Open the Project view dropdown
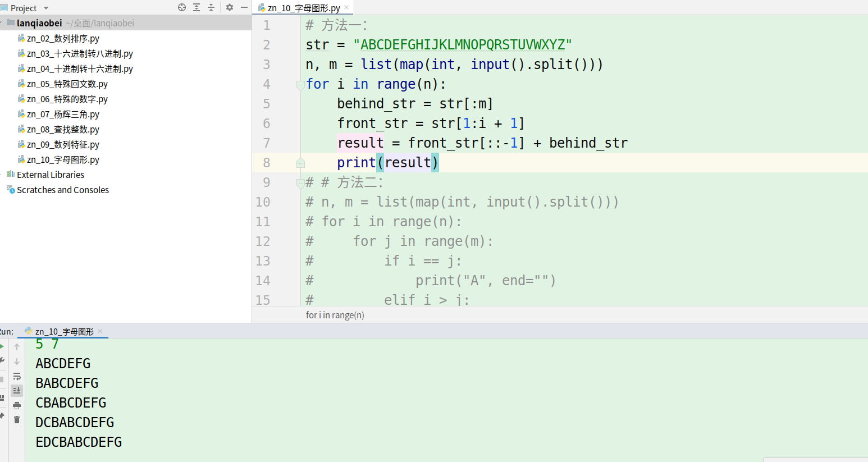 click(46, 8)
